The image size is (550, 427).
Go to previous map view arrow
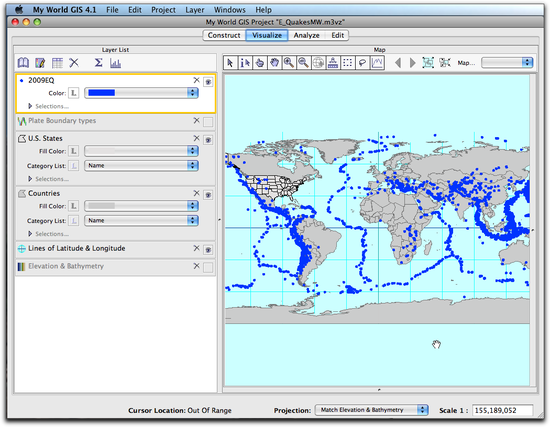point(398,63)
